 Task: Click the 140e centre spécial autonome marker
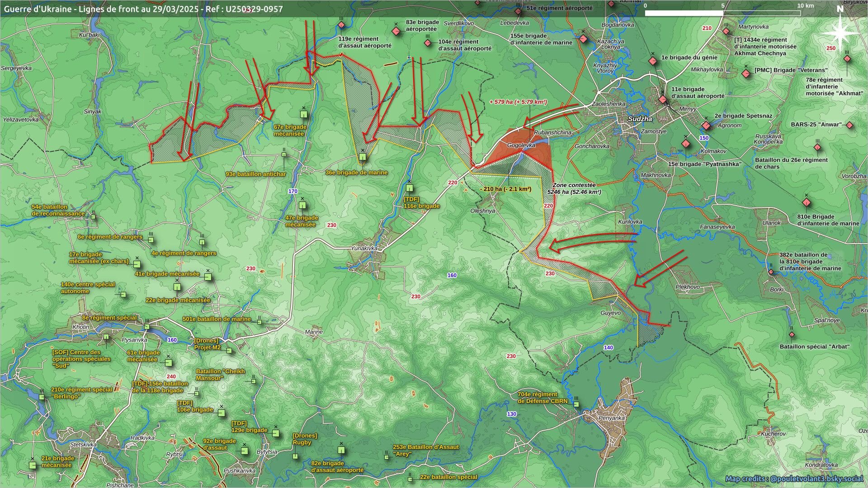(123, 295)
